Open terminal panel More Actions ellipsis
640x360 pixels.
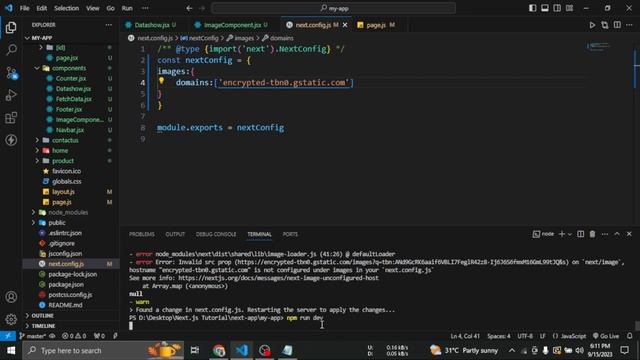605,234
